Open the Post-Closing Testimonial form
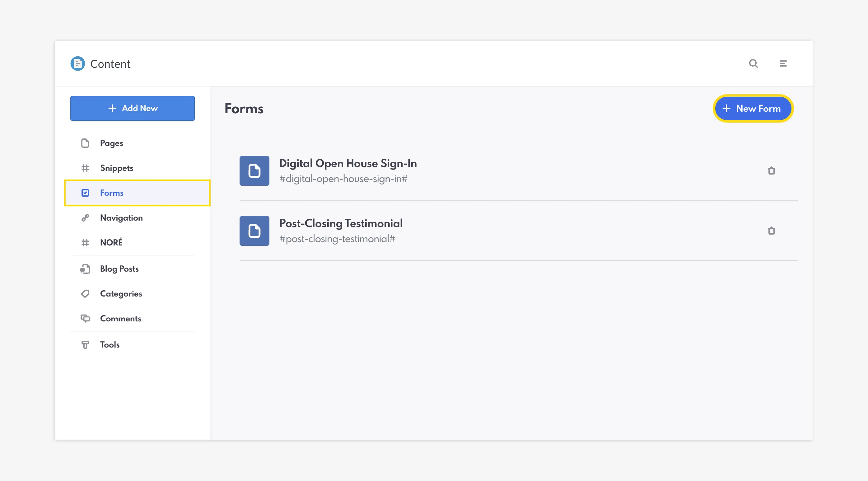This screenshot has width=868, height=481. [341, 223]
